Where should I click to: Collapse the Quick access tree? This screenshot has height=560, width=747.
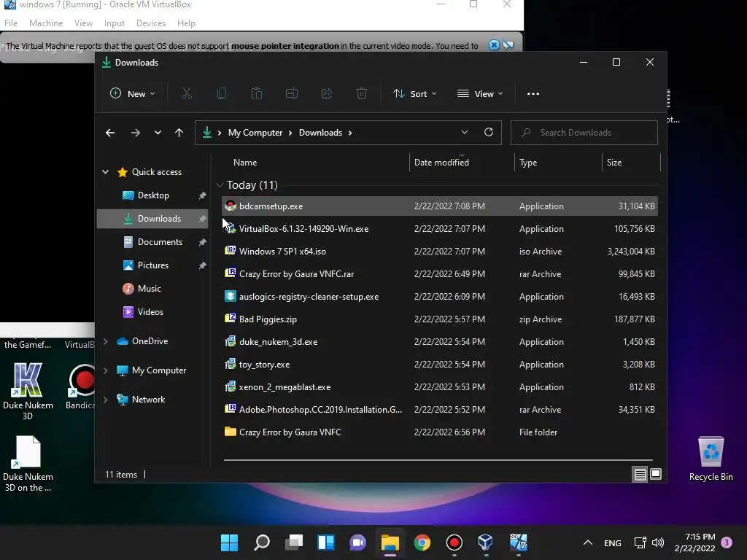(105, 172)
